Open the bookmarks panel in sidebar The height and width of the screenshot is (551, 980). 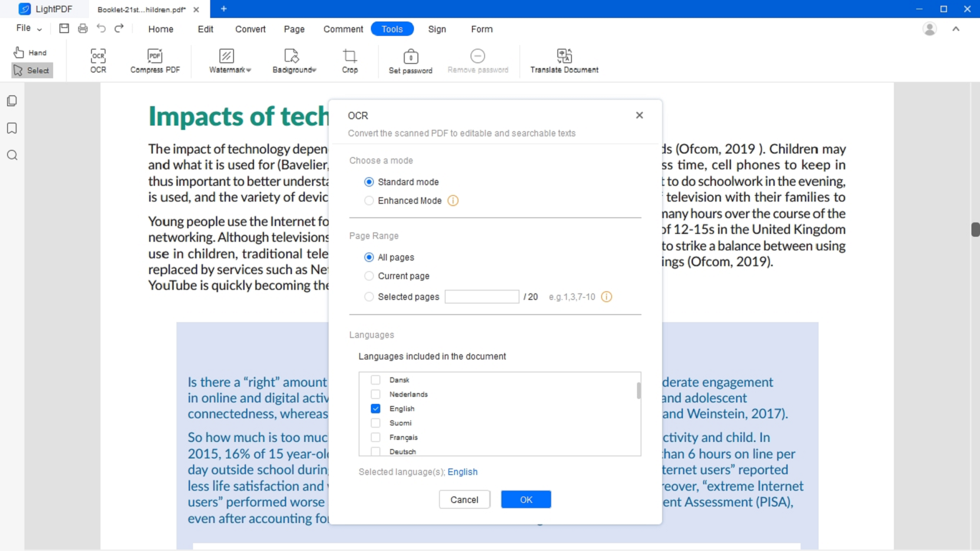click(x=12, y=128)
